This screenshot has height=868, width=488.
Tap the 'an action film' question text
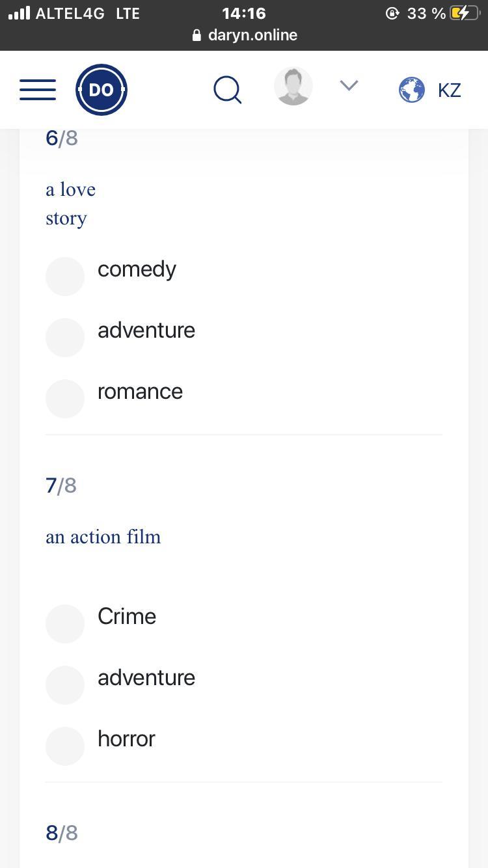pos(103,537)
